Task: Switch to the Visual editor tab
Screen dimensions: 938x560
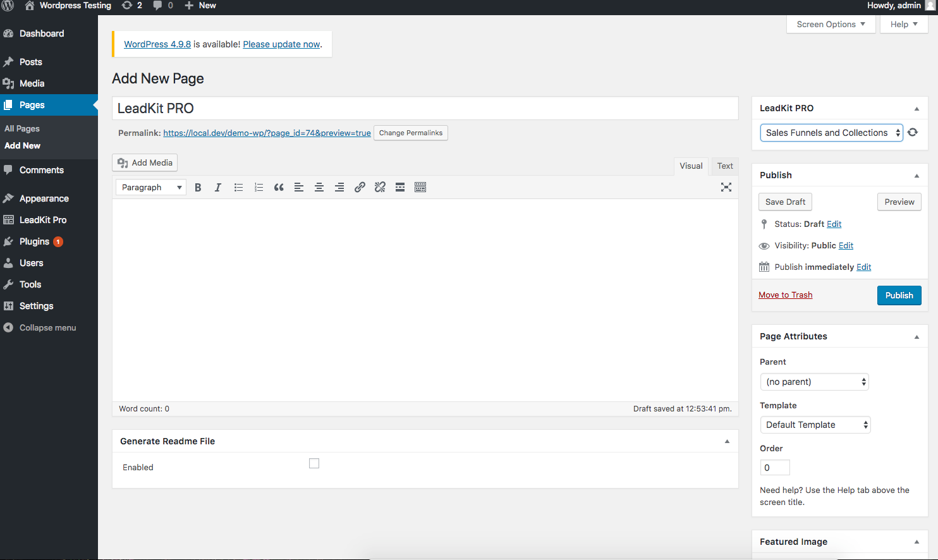Action: pyautogui.click(x=691, y=166)
